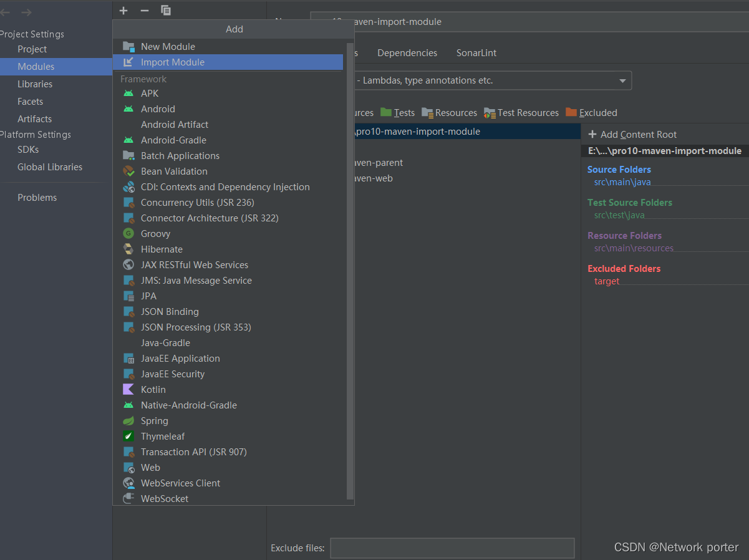Click src\main\resources folder link
This screenshot has width=749, height=560.
pos(634,248)
